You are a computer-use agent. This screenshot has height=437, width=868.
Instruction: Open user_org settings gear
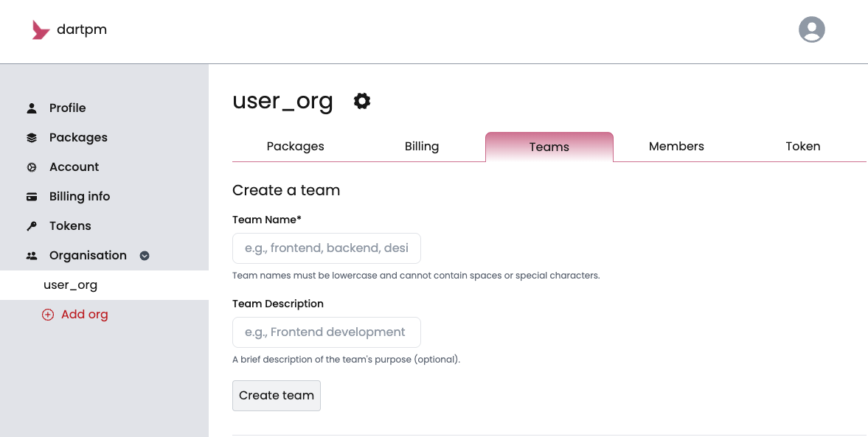pyautogui.click(x=361, y=101)
